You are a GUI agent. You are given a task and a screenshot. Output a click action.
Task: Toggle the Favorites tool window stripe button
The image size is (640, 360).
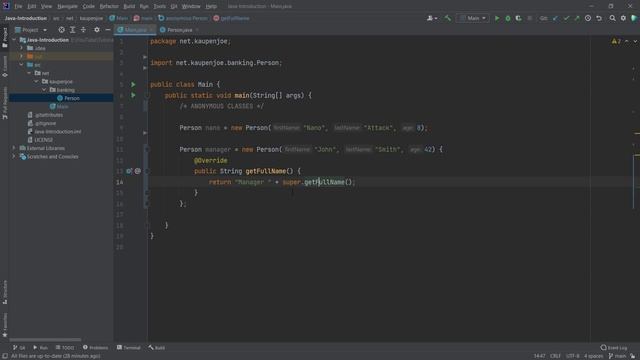click(x=4, y=325)
